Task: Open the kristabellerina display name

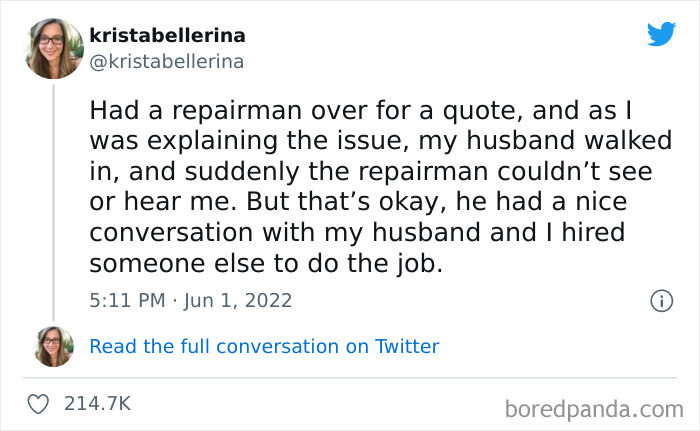Action: click(x=168, y=36)
